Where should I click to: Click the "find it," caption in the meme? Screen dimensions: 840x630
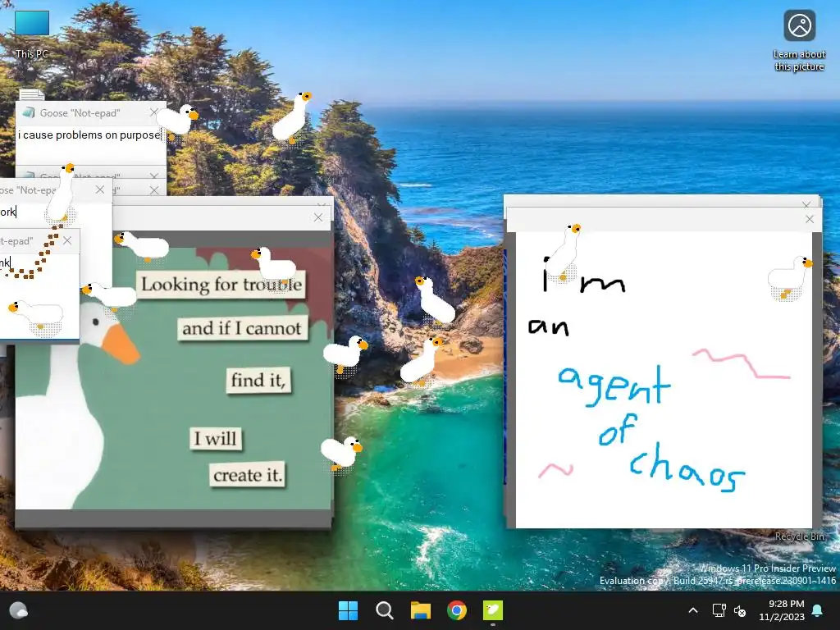(x=258, y=381)
